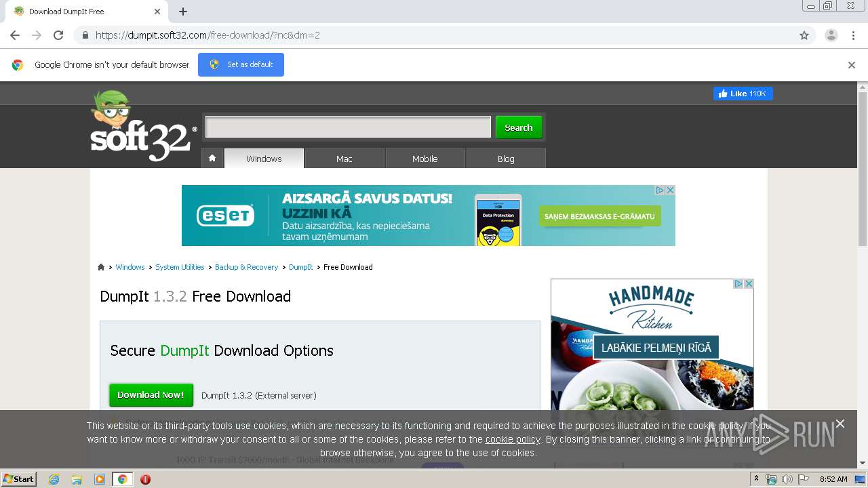868x488 pixels.
Task: Open the Windows Start menu
Action: coord(19,479)
